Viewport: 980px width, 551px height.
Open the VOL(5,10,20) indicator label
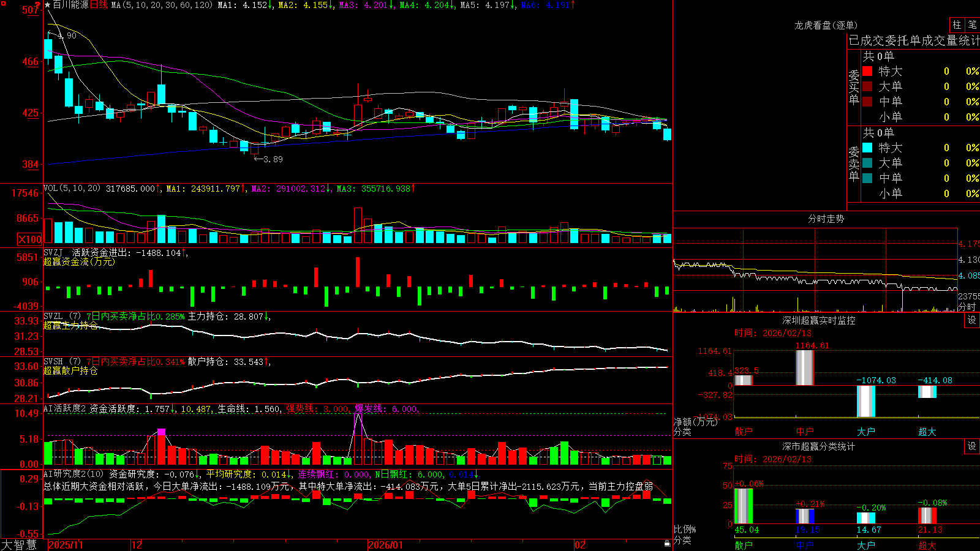[72, 189]
